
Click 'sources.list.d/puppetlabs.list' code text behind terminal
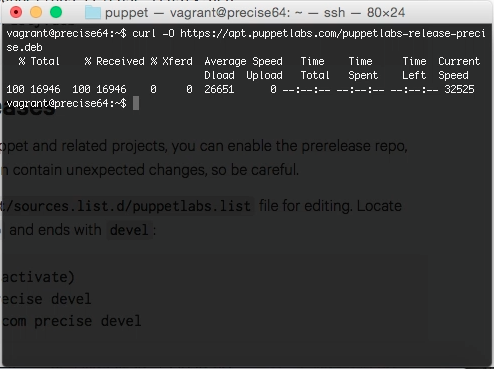pyautogui.click(x=126, y=206)
